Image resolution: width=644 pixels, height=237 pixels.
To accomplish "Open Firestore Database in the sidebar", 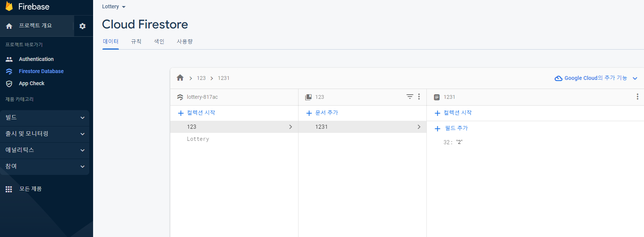I will pos(41,71).
